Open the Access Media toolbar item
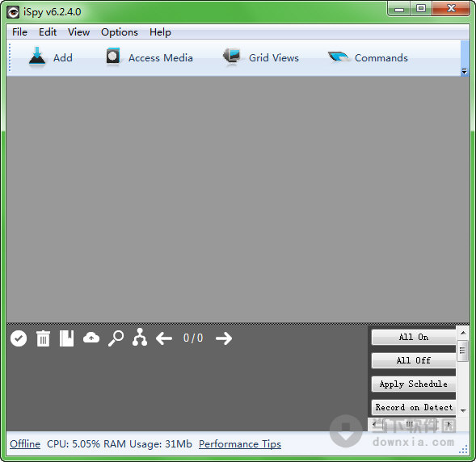The image size is (476, 462). click(150, 57)
